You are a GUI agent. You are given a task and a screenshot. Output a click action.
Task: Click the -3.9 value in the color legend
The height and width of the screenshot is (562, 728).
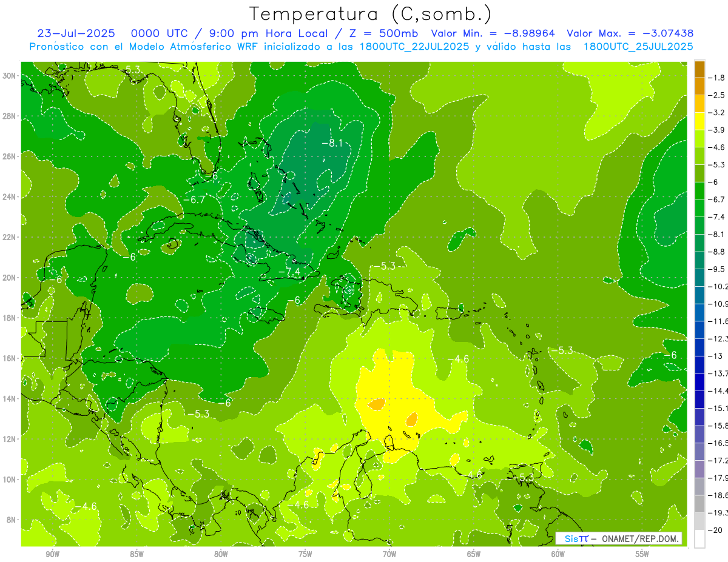pos(717,130)
